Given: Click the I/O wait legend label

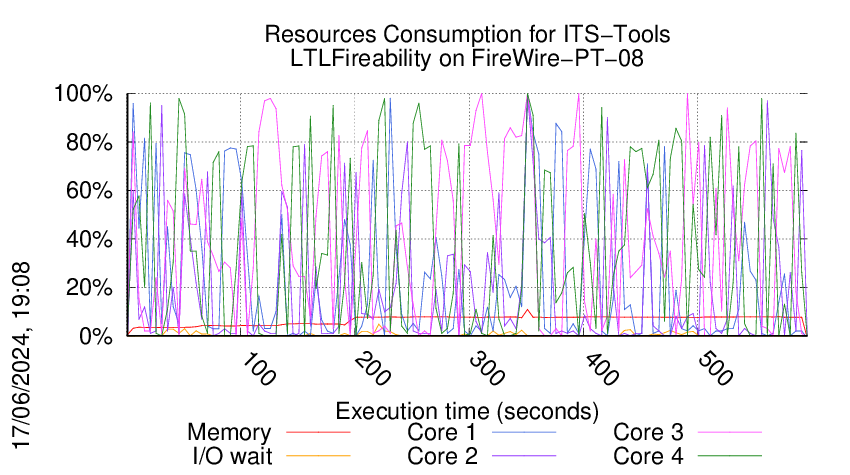Looking at the screenshot, I should 232,456.
